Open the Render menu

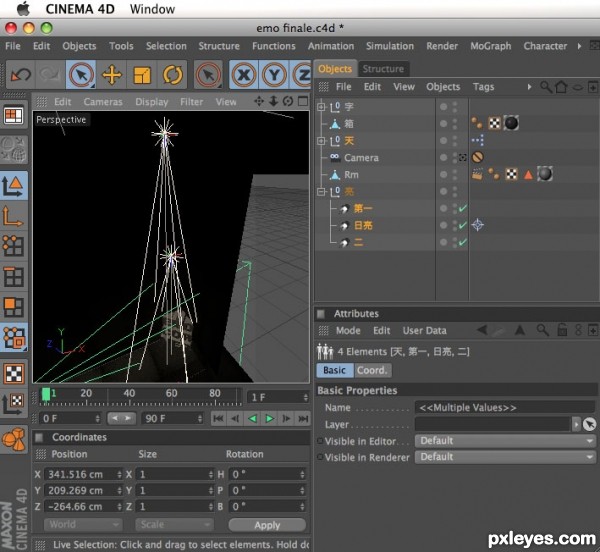pyautogui.click(x=442, y=46)
